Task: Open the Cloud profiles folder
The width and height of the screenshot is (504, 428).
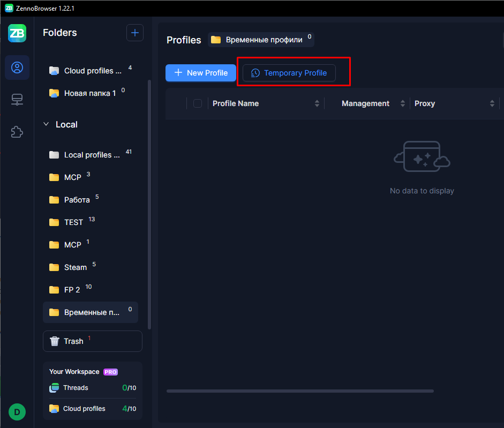Action: click(91, 71)
